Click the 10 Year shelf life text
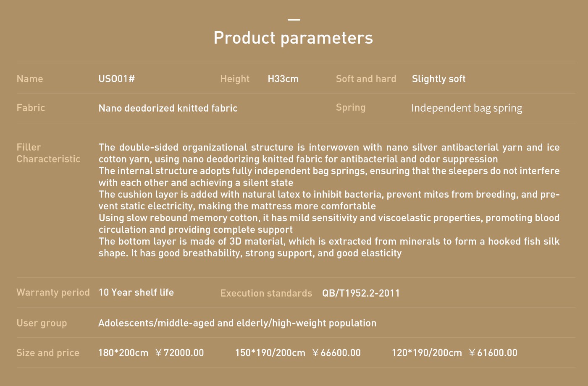 tap(136, 292)
